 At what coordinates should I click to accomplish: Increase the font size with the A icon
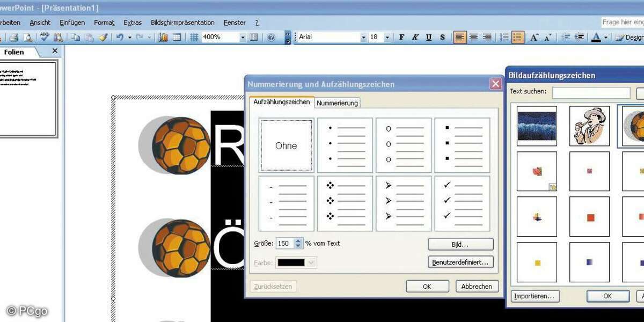pos(533,37)
